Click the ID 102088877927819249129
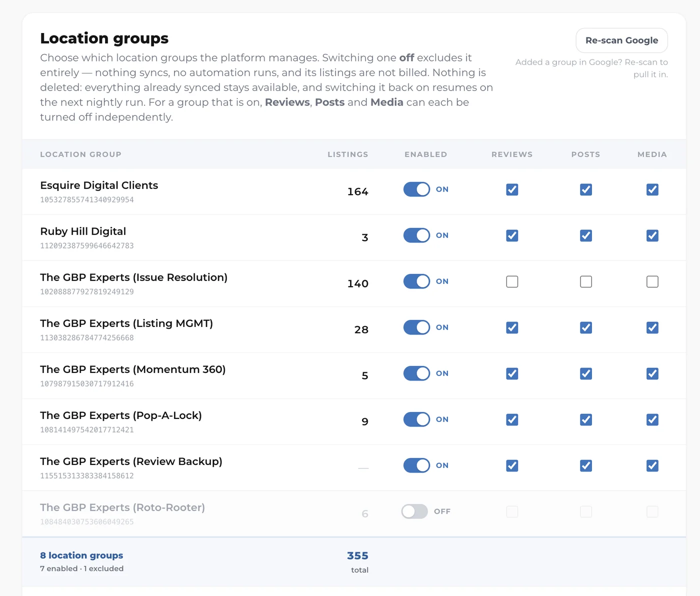Image resolution: width=700 pixels, height=596 pixels. coord(87,291)
